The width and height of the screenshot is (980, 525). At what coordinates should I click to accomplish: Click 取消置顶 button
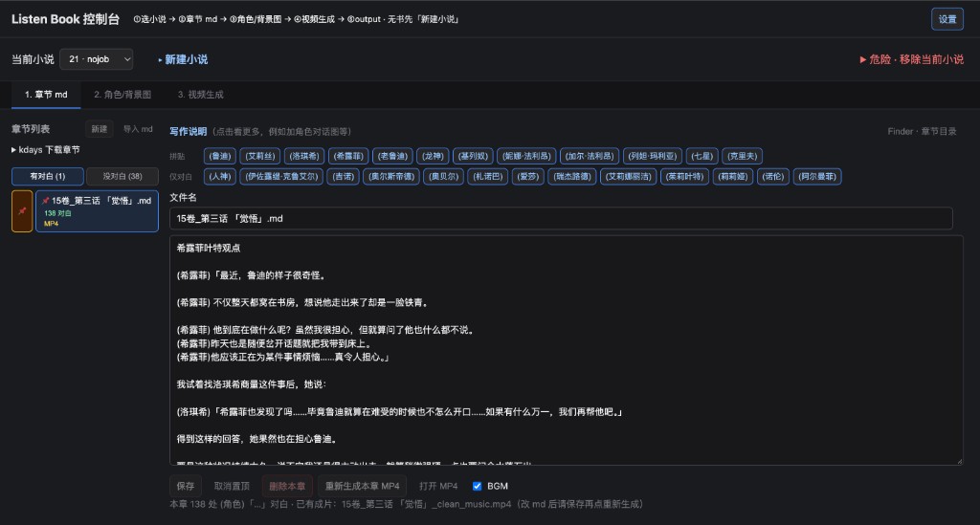point(232,486)
